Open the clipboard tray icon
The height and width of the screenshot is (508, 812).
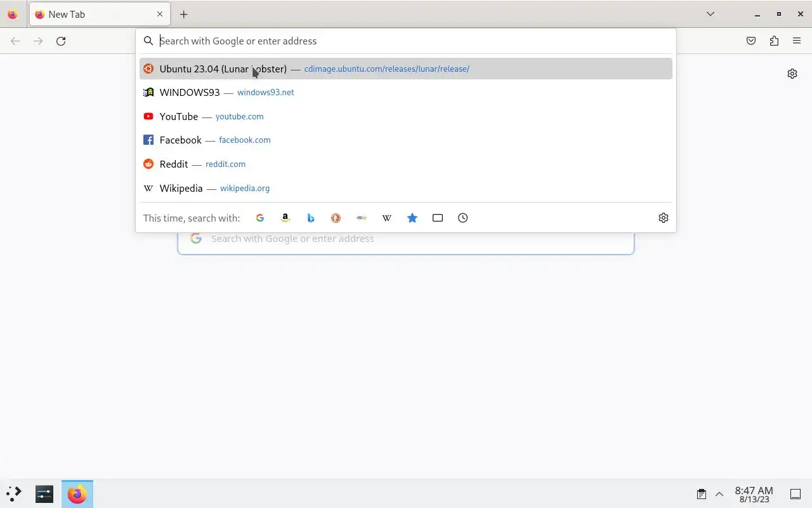[702, 494]
